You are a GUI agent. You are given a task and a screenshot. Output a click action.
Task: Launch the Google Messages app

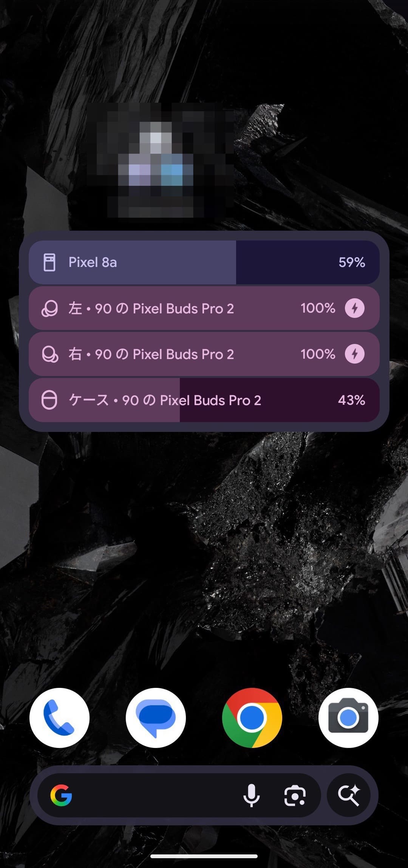[156, 718]
